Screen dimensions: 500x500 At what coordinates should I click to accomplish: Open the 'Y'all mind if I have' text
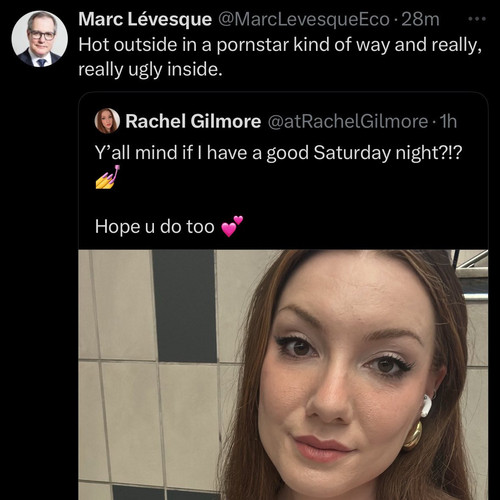(x=178, y=153)
